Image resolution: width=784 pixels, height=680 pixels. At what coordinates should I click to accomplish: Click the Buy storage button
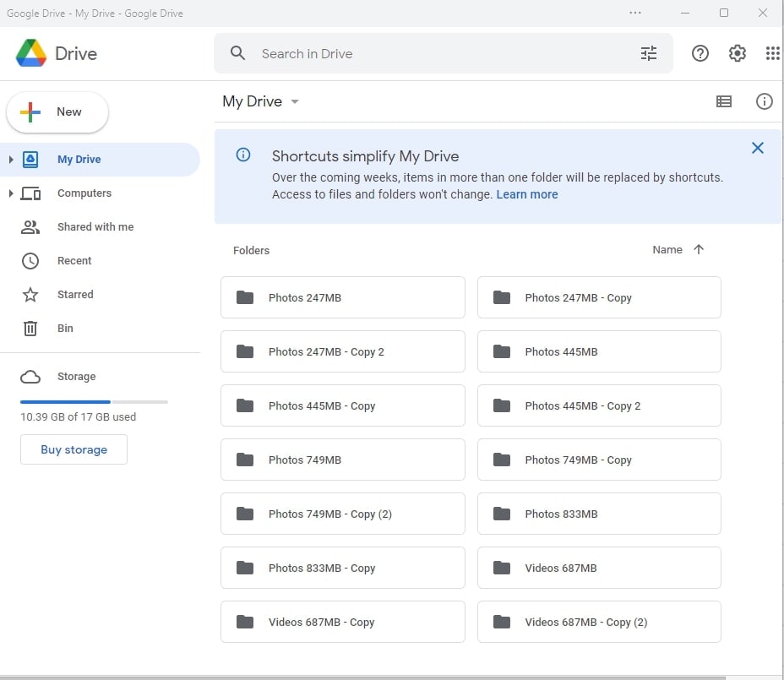73,449
